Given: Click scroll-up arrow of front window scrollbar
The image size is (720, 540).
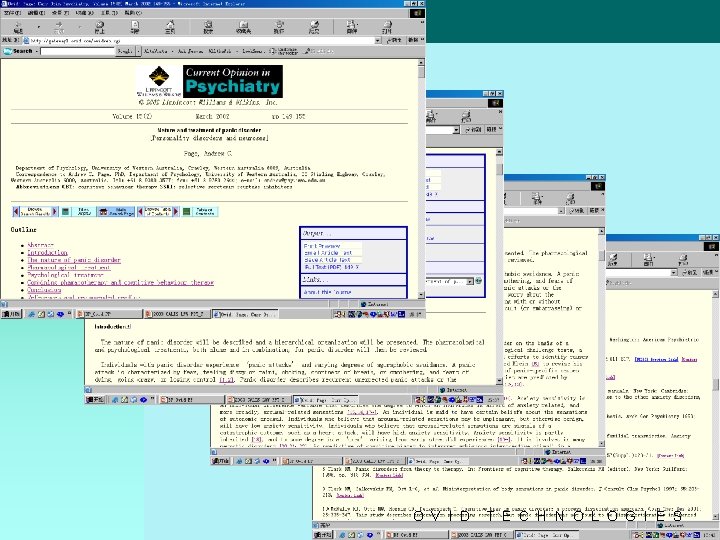Looking at the screenshot, I should click(x=421, y=62).
